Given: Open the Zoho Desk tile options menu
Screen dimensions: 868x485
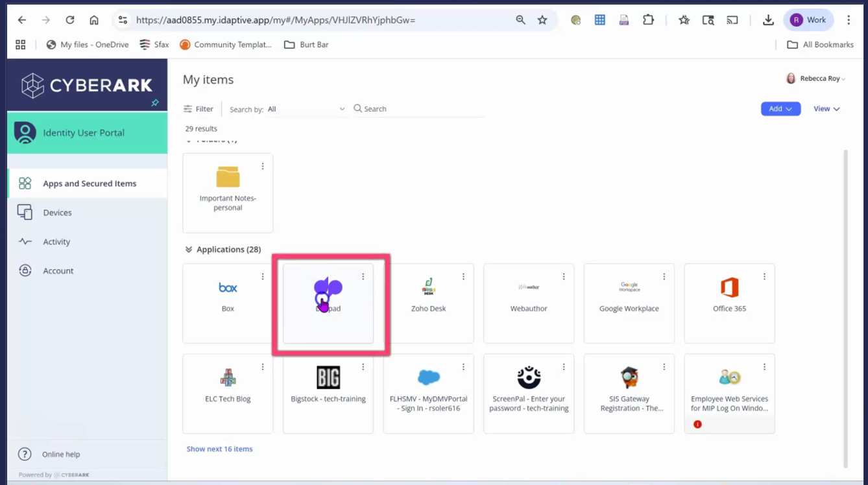Looking at the screenshot, I should pyautogui.click(x=464, y=277).
